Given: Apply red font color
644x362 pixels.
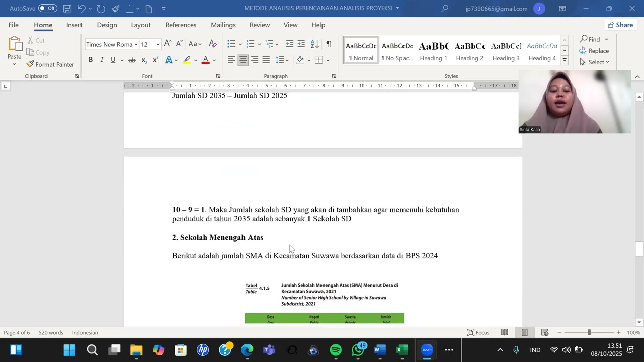Looking at the screenshot, I should pyautogui.click(x=205, y=60).
